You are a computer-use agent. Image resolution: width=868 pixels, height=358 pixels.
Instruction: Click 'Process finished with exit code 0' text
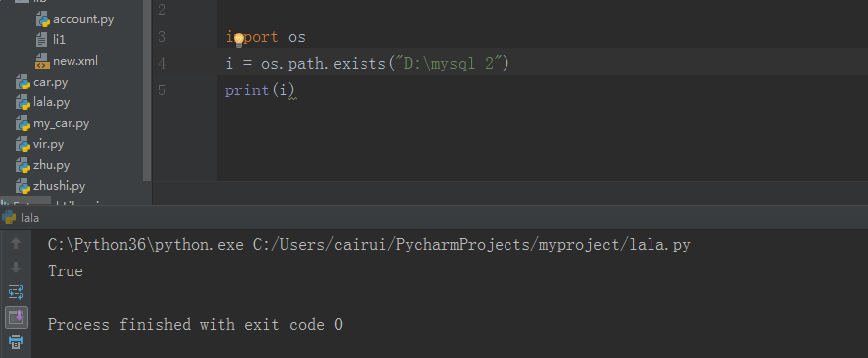pyautogui.click(x=195, y=324)
